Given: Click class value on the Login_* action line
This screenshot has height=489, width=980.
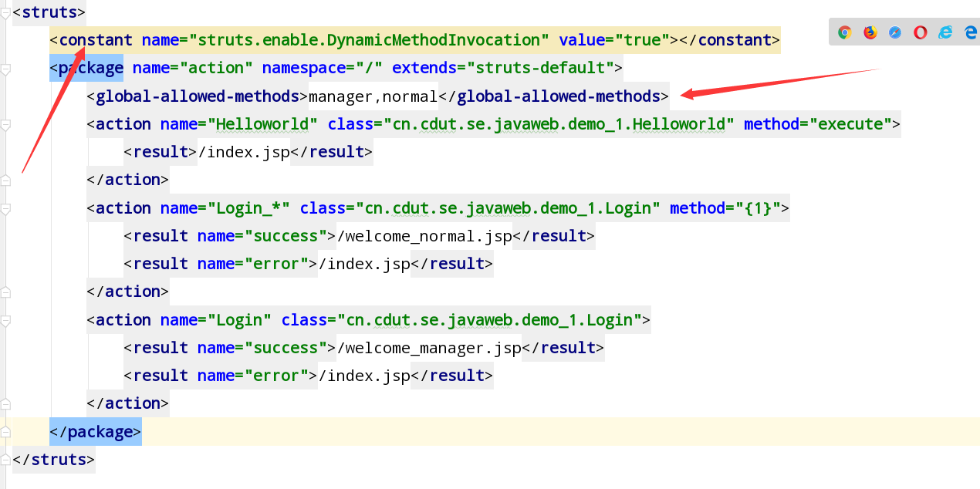Looking at the screenshot, I should point(509,208).
